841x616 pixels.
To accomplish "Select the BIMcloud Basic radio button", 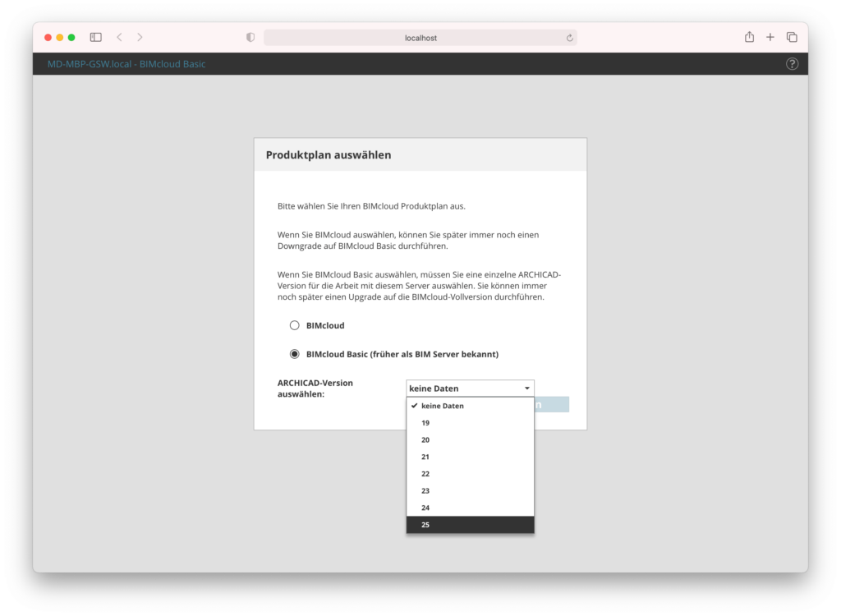I will (294, 354).
